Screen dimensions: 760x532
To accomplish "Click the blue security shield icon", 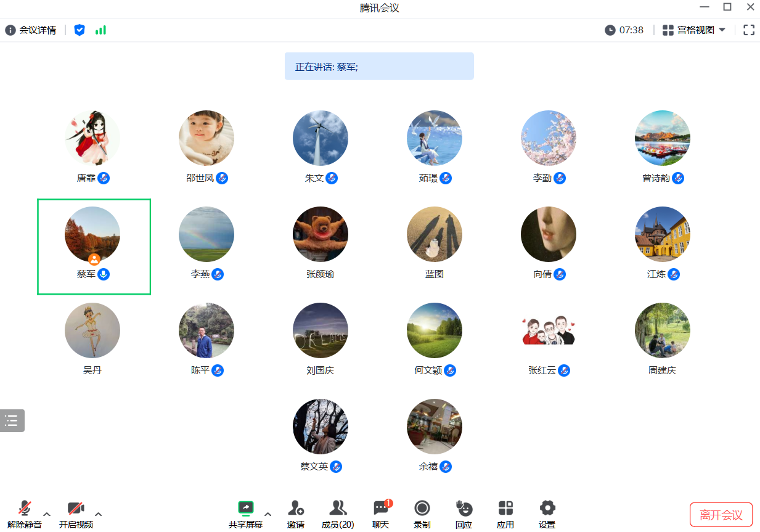I will point(80,30).
